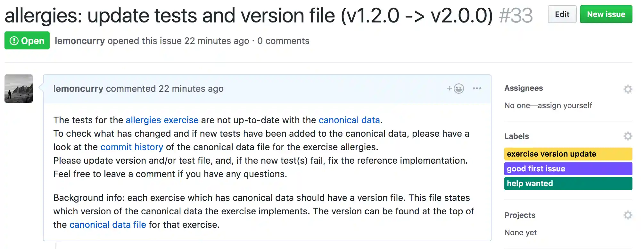
Task: Click lemoncurry username in comment header
Action: tap(78, 89)
